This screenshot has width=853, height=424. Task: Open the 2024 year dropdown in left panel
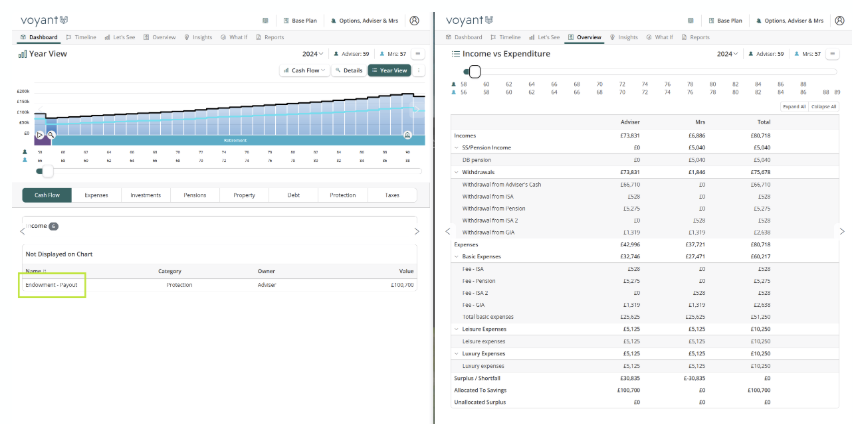coord(315,53)
